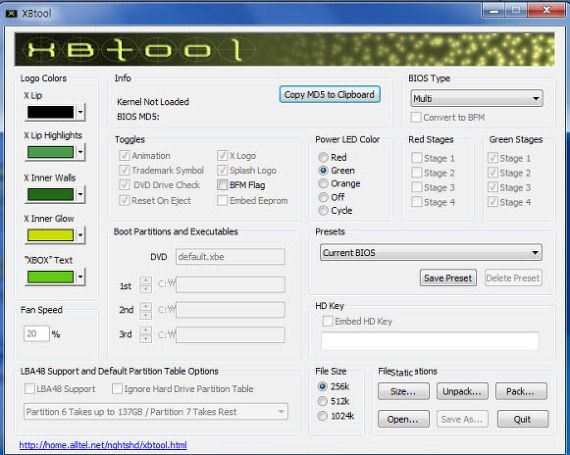570x455 pixels.
Task: Click the Save Preset button
Action: 448,278
